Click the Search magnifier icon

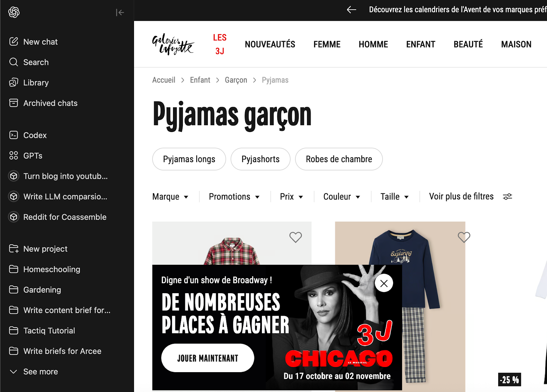click(14, 62)
